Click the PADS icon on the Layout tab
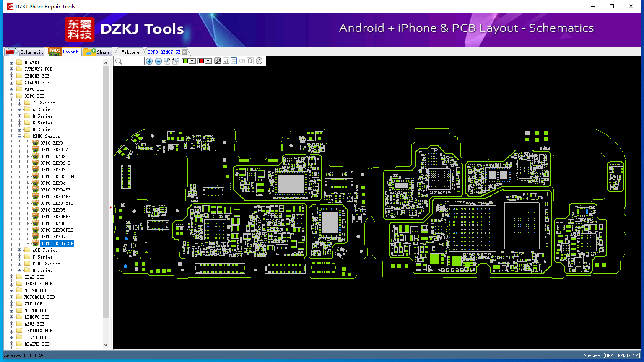 [55, 52]
